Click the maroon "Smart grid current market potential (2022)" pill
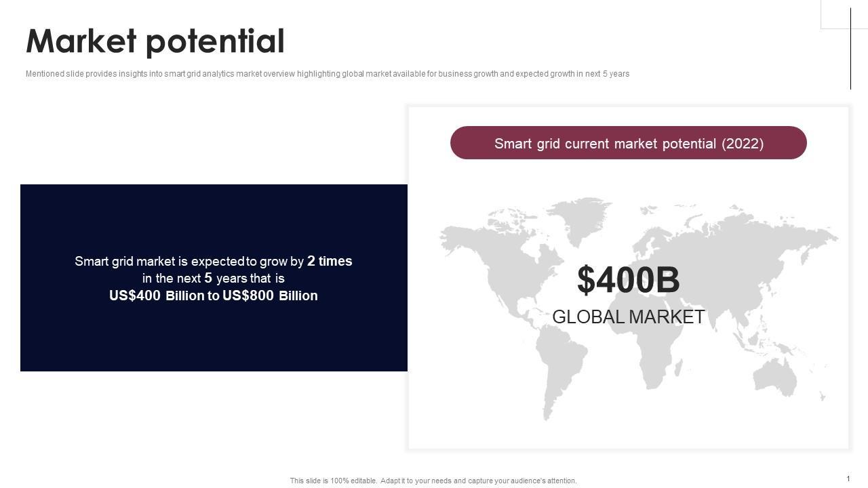Screen dimensions: 868x488 (628, 143)
